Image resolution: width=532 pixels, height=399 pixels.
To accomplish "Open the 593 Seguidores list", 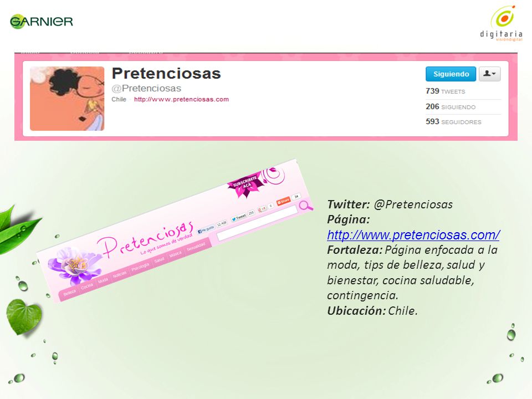I will pyautogui.click(x=453, y=122).
